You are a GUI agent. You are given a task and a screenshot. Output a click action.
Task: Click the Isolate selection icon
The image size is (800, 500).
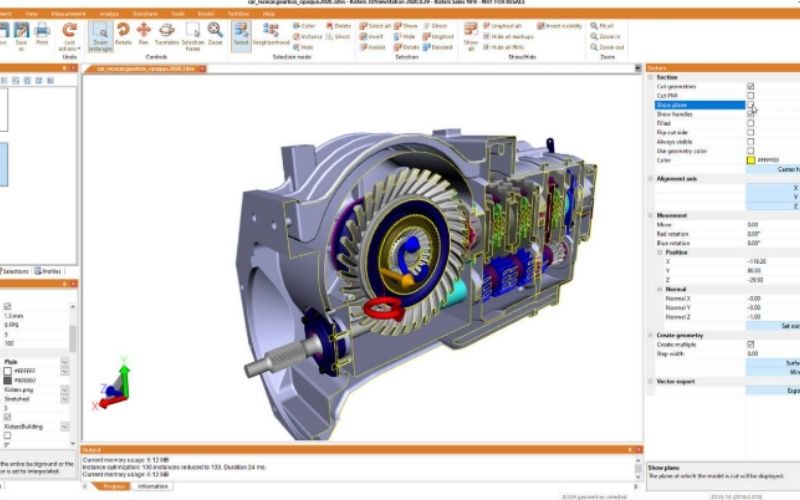(x=373, y=47)
